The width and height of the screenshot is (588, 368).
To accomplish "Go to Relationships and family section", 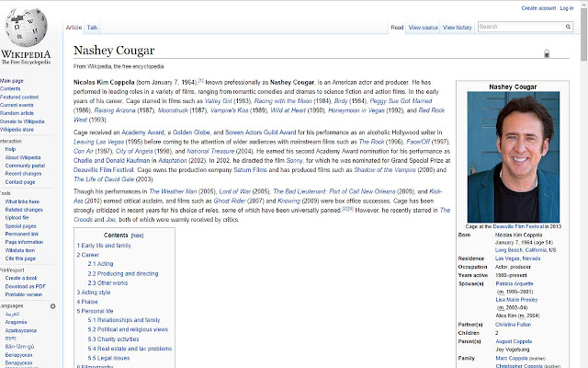I will point(124,320).
